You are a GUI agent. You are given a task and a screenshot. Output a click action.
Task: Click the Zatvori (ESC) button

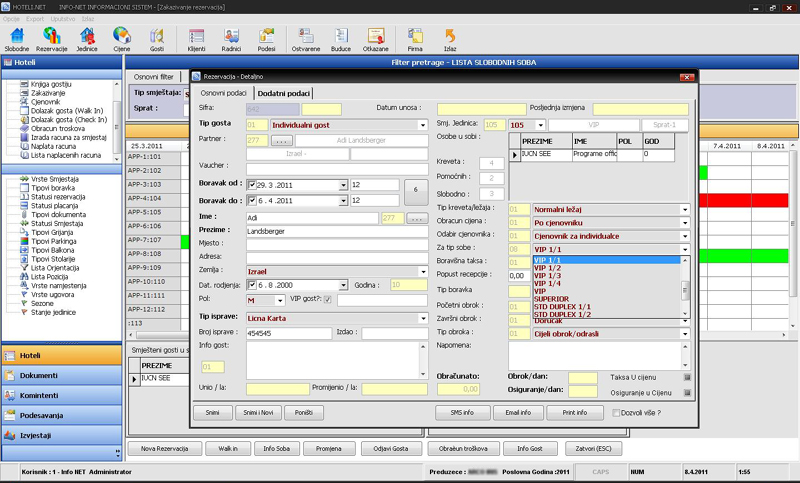593,449
